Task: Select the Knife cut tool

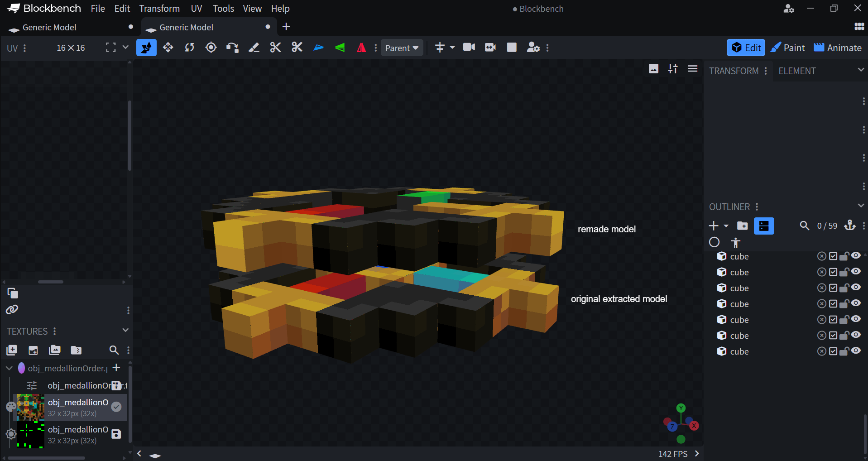Action: 275,48
